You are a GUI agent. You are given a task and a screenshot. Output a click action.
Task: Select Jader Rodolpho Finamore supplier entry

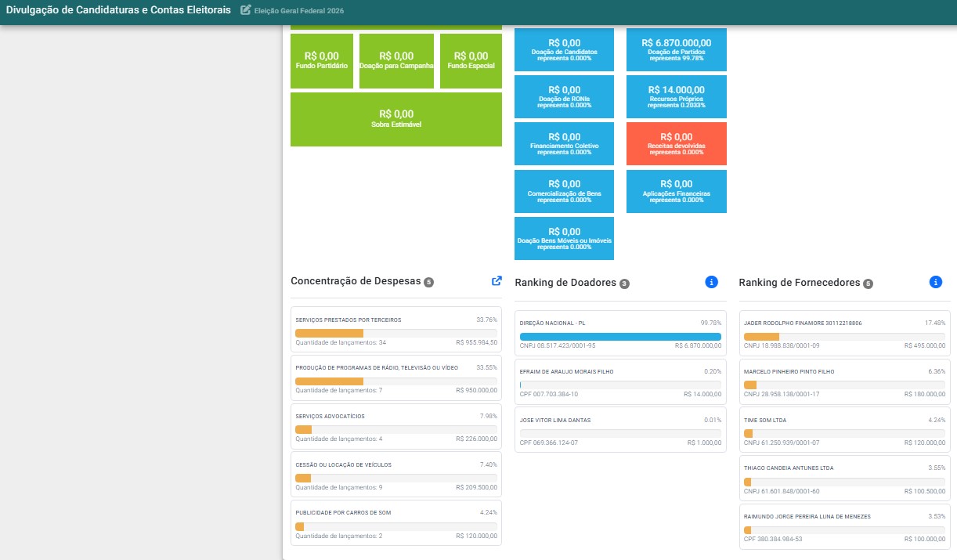(844, 334)
